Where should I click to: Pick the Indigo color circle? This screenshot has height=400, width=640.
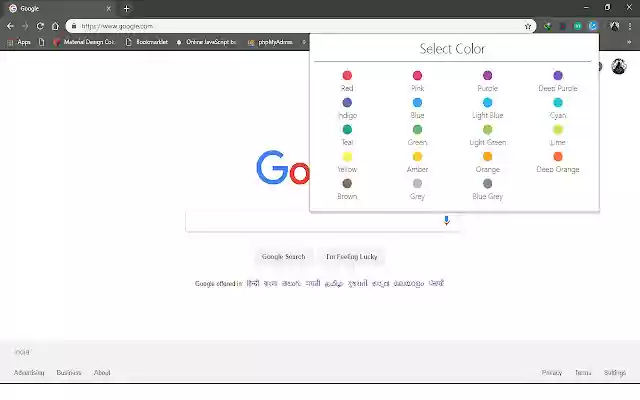[x=347, y=102]
